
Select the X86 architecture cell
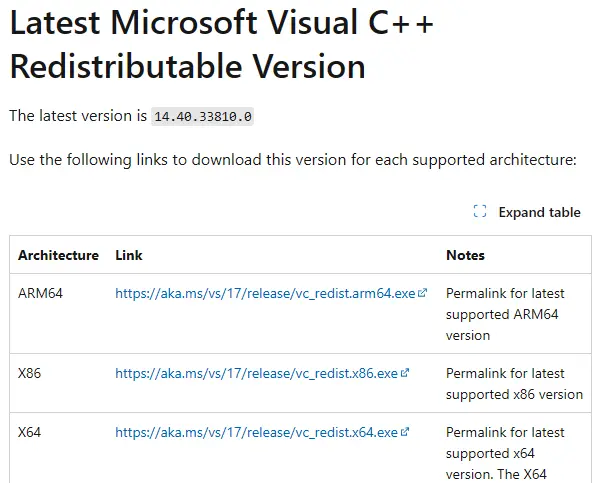29,373
